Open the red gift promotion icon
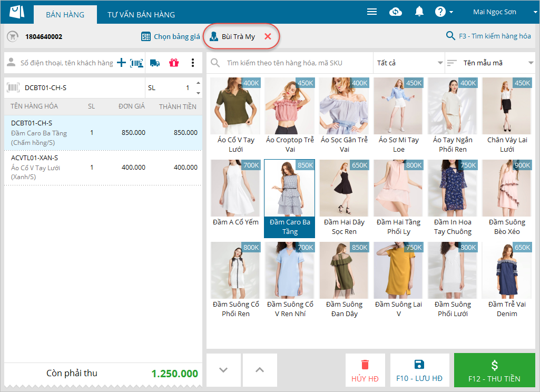The height and width of the screenshot is (392, 540). tap(174, 63)
